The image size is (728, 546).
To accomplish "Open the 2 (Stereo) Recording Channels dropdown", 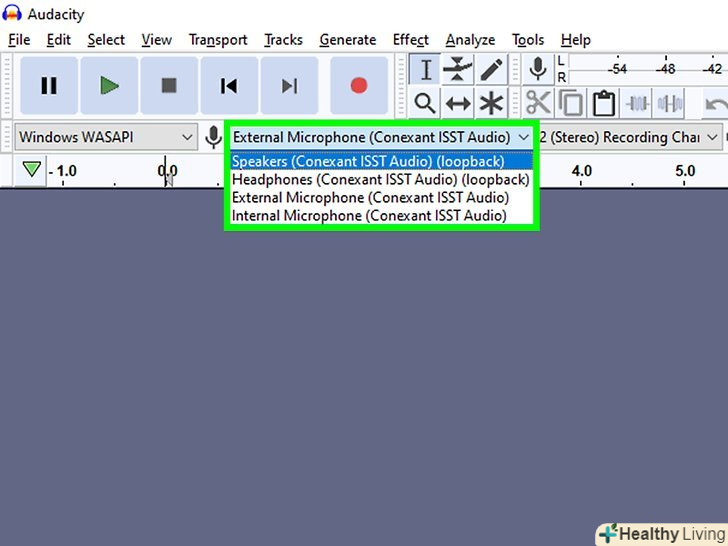I will point(629,137).
